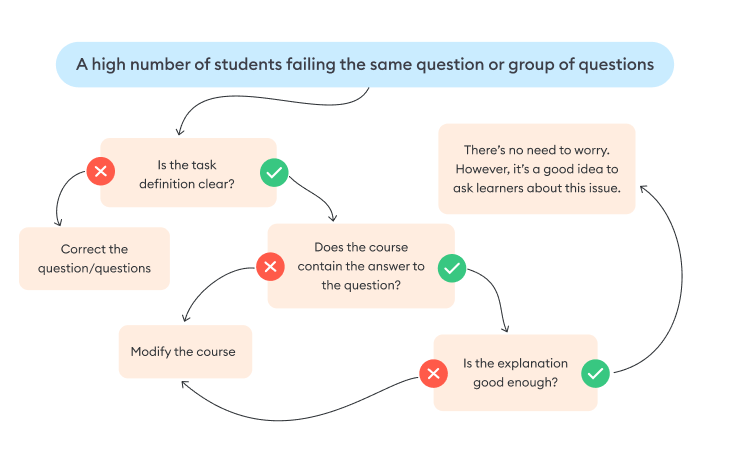Click the green checkmark beside the course answer question
The height and width of the screenshot is (470, 730).
(x=452, y=267)
